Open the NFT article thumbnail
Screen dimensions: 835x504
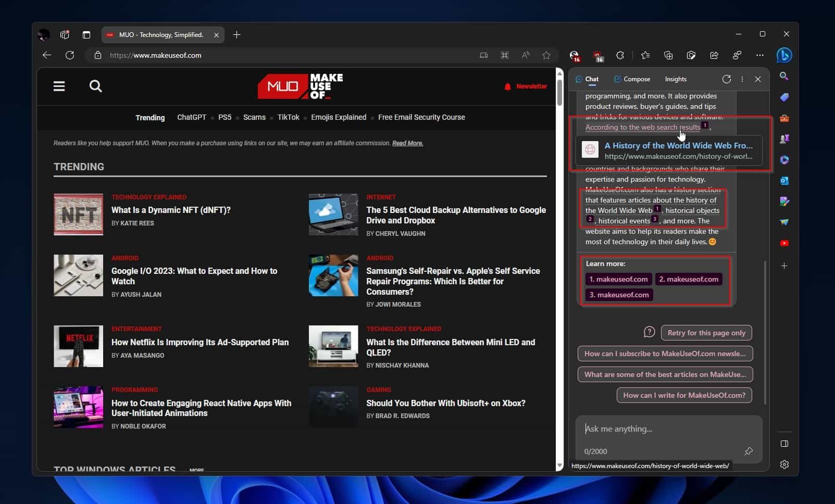pos(78,215)
